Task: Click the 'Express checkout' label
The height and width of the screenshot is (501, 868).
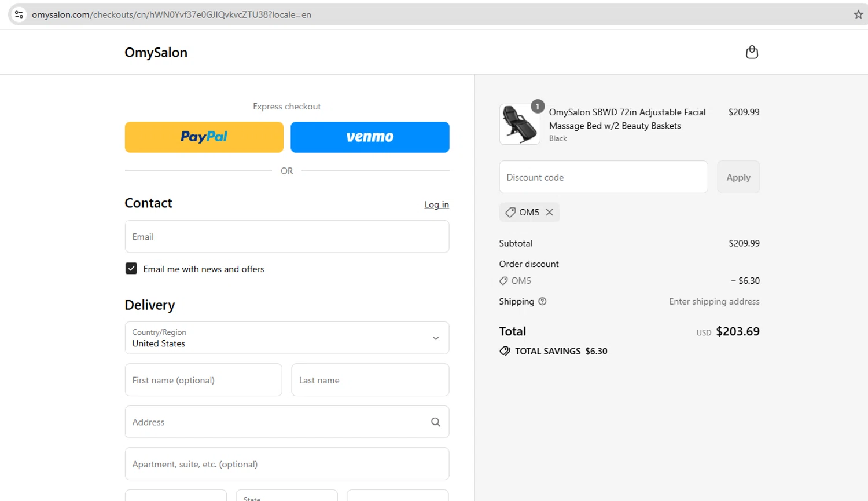Action: tap(287, 107)
